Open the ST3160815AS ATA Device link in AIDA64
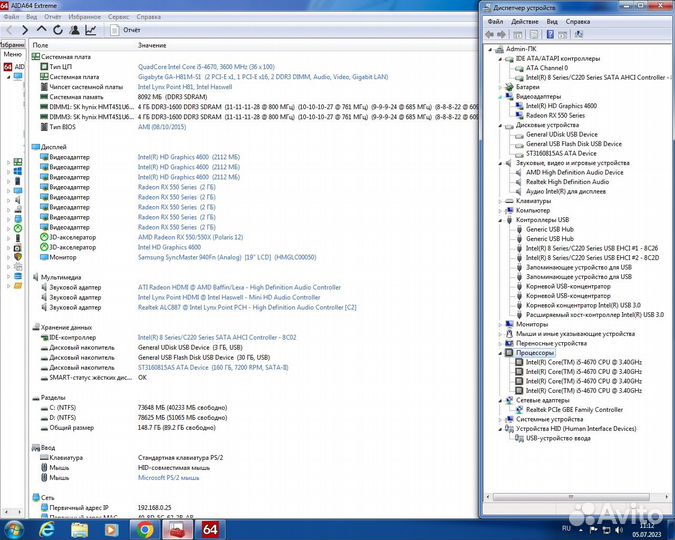 (213, 367)
